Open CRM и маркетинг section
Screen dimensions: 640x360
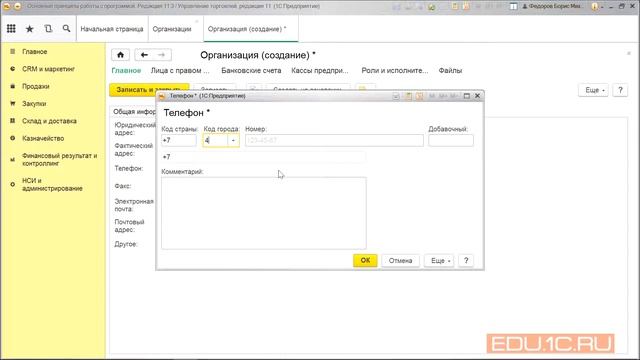[x=48, y=69]
